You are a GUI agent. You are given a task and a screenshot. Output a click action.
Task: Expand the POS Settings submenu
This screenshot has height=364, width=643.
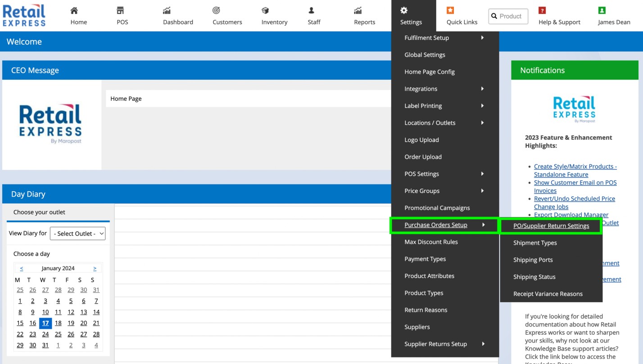445,174
